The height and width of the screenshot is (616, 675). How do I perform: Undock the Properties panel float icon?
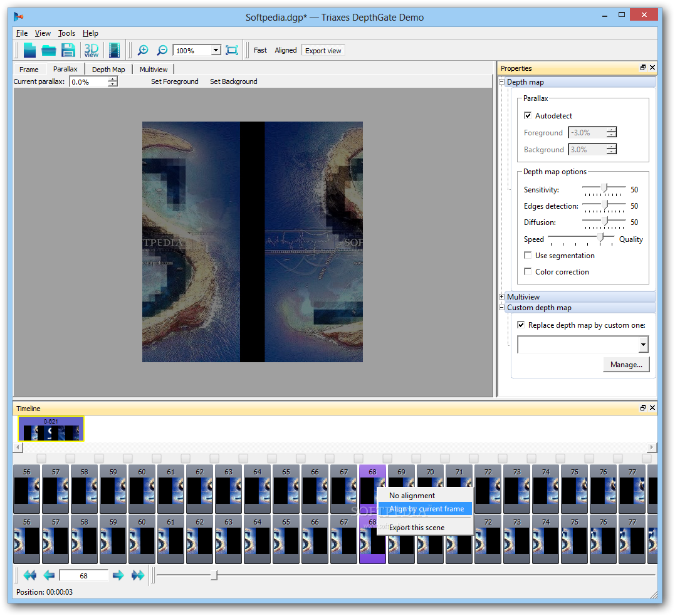643,68
